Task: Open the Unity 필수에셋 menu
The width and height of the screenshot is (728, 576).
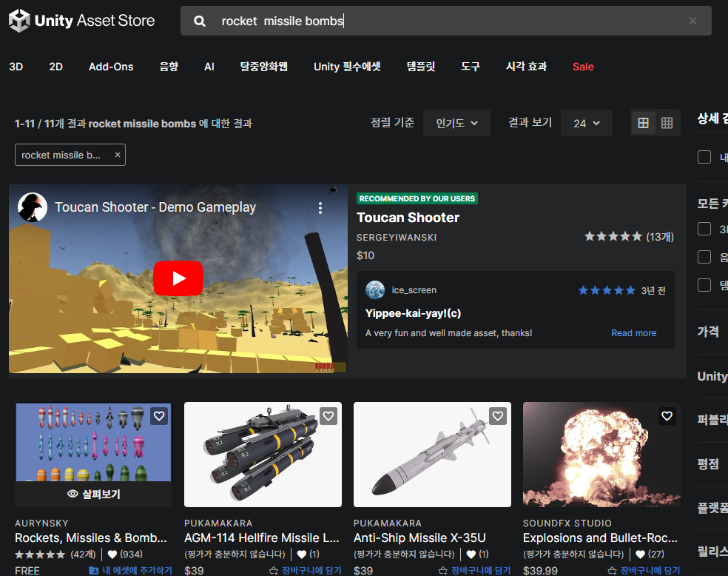Action: click(x=347, y=67)
